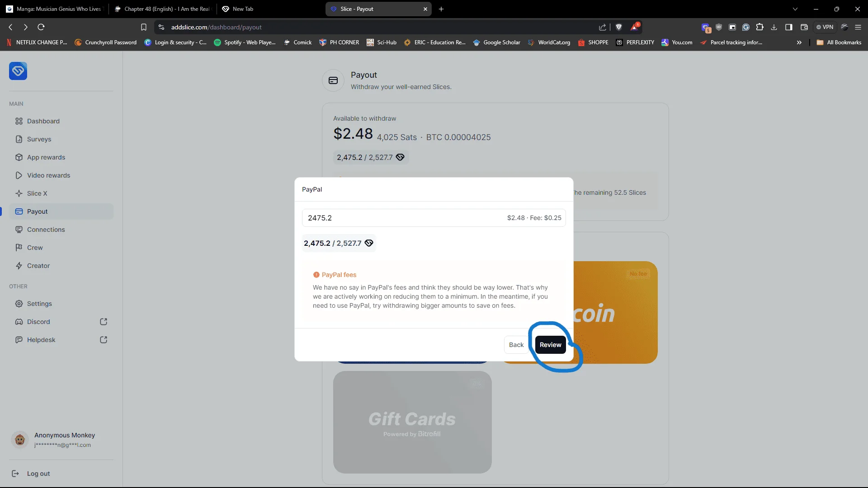Open You.com bookmark
The height and width of the screenshot is (488, 868).
coord(677,42)
